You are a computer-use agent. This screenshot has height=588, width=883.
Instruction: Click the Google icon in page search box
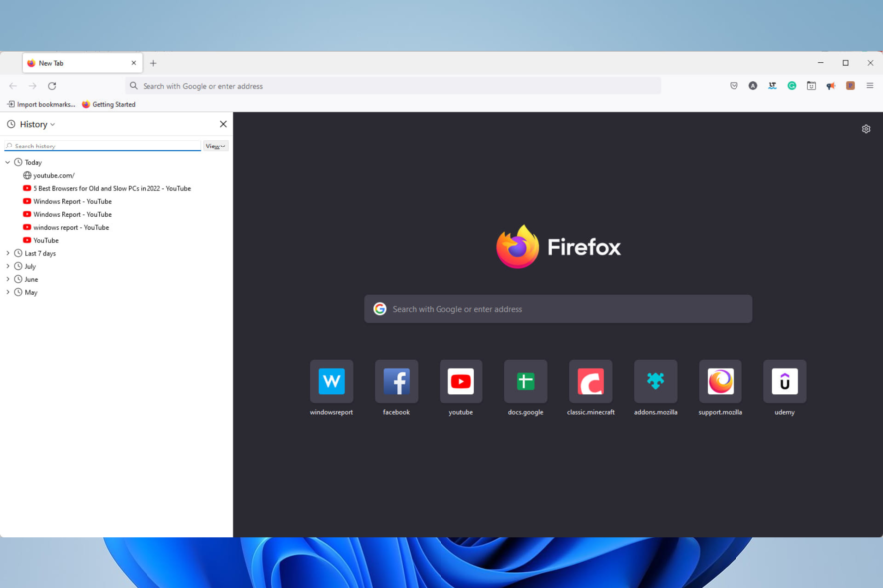(x=380, y=309)
